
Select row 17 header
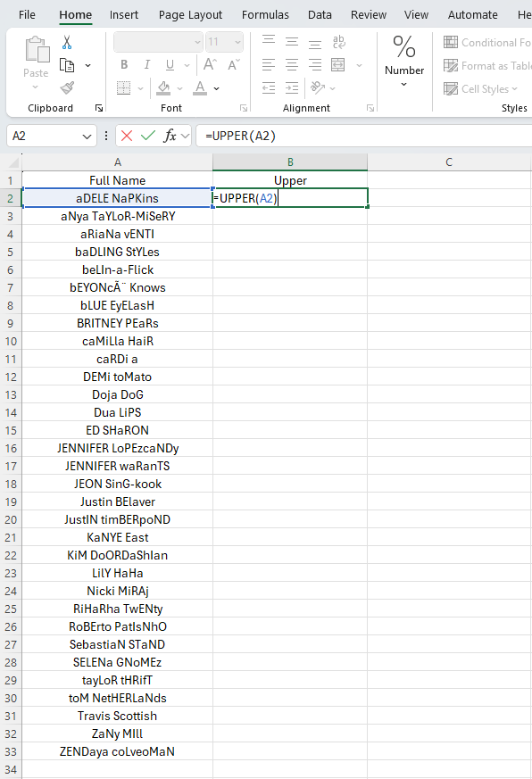coord(11,466)
